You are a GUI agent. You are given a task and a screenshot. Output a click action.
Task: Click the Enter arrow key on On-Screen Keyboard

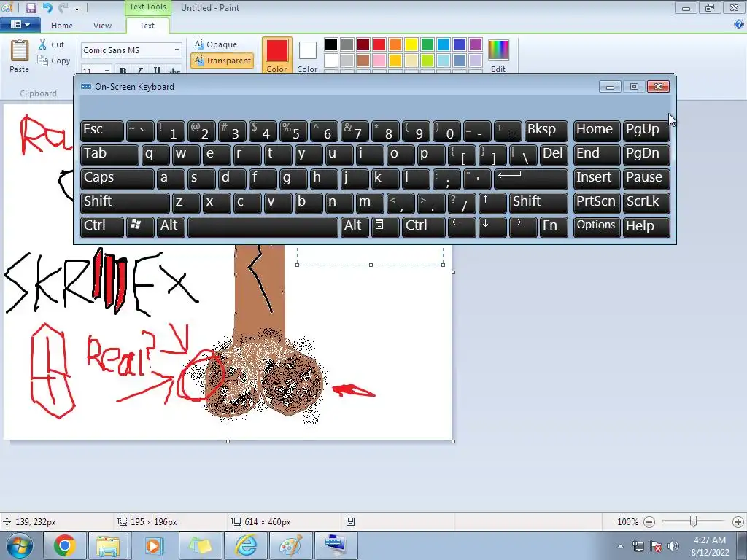(x=531, y=178)
